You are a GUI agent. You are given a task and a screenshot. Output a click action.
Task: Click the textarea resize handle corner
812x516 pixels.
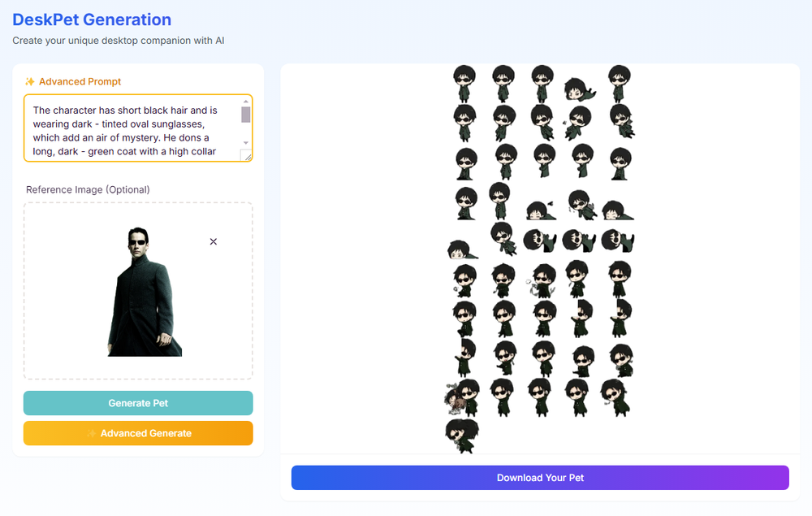coord(247,156)
